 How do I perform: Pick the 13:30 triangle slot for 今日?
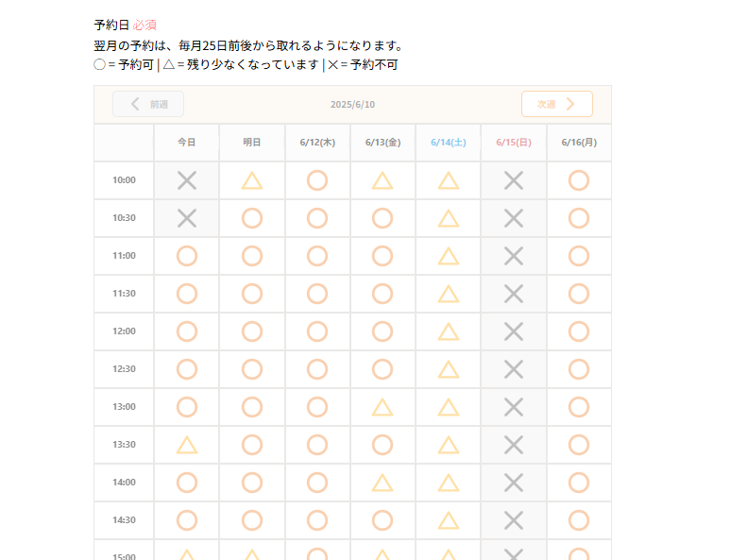[187, 445]
